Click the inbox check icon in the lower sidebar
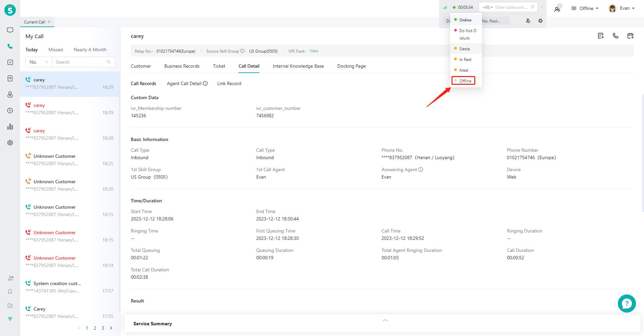Image resolution: width=644 pixels, height=336 pixels. point(10,306)
